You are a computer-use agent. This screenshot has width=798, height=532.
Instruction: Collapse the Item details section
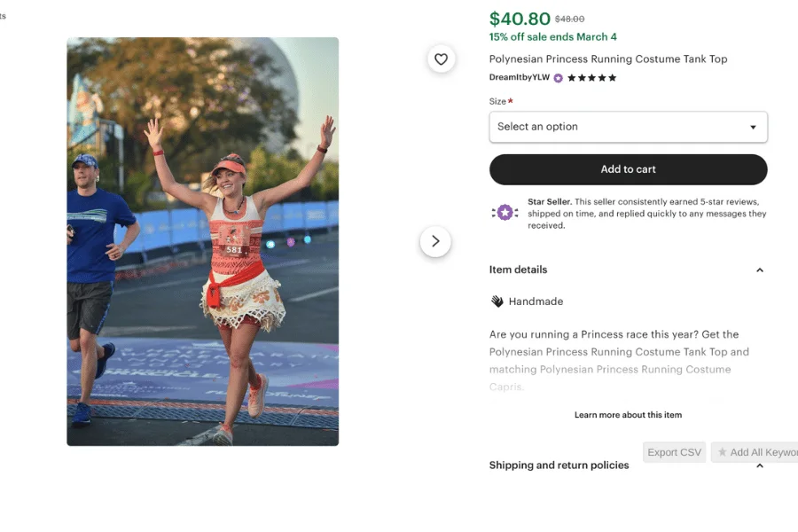tap(760, 270)
